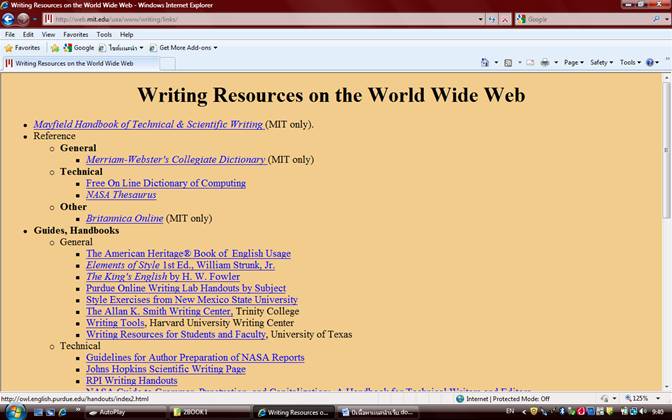Open Style Exercises from New Mexico State link
This screenshot has height=420, width=672.
(x=192, y=300)
